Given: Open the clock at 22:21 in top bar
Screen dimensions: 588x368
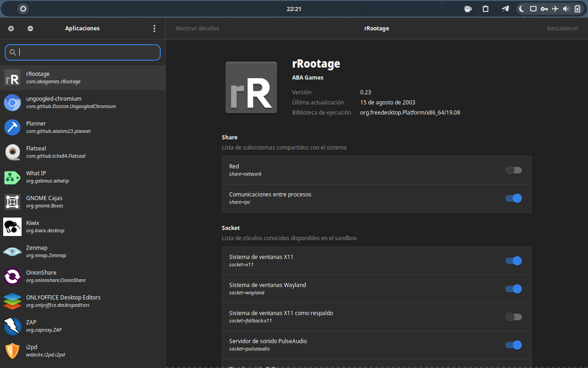Looking at the screenshot, I should 294,9.
